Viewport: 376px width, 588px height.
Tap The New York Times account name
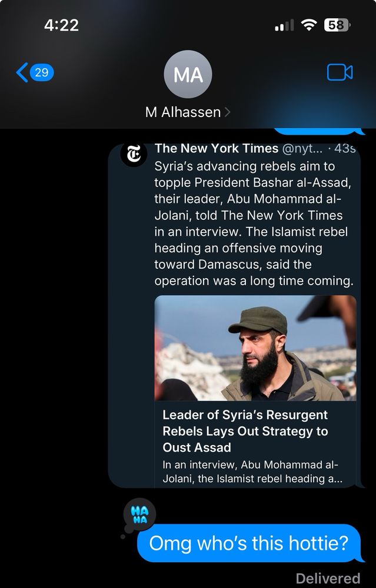pos(217,149)
